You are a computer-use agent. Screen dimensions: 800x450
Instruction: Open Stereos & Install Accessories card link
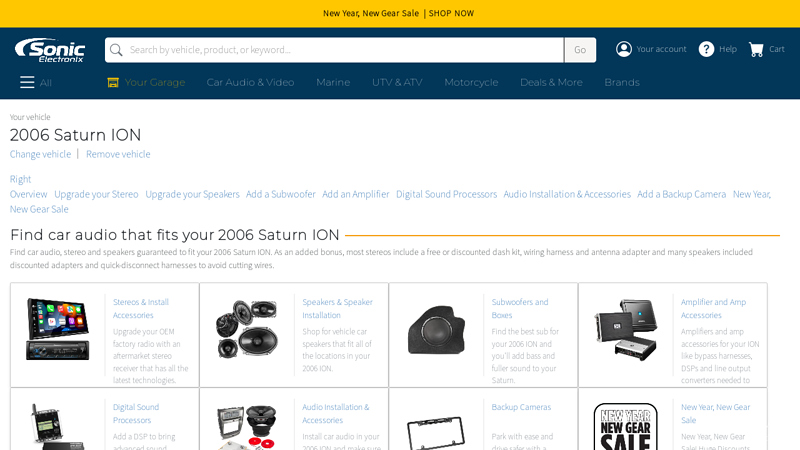pyautogui.click(x=141, y=308)
